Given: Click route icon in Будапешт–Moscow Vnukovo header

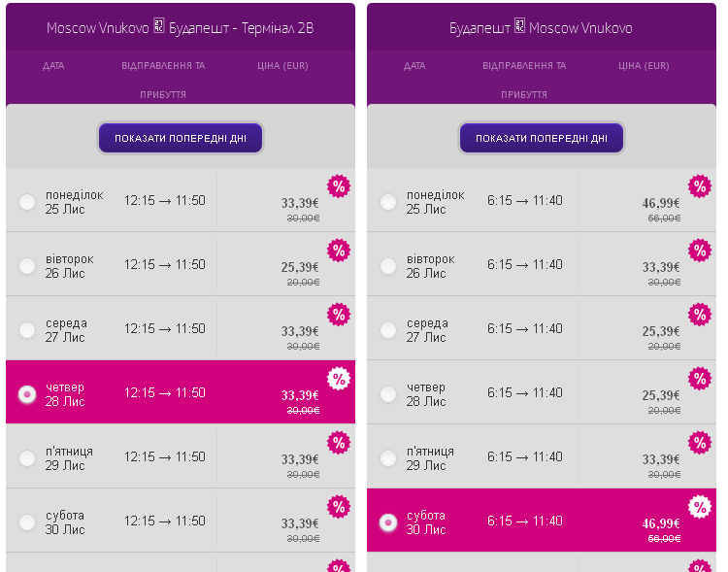Looking at the screenshot, I should 519,27.
